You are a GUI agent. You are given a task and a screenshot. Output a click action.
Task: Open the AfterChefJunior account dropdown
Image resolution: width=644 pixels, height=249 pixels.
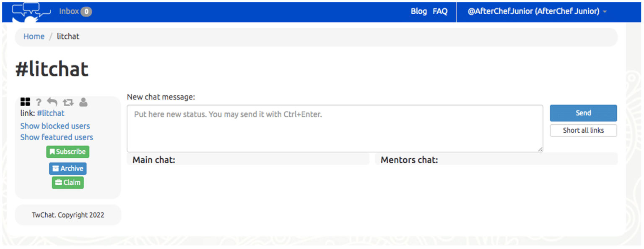(537, 11)
